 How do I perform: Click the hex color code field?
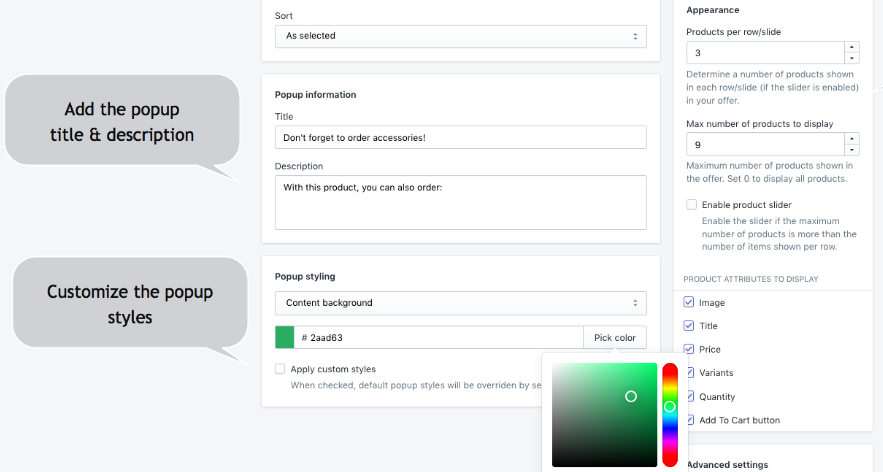tap(440, 338)
